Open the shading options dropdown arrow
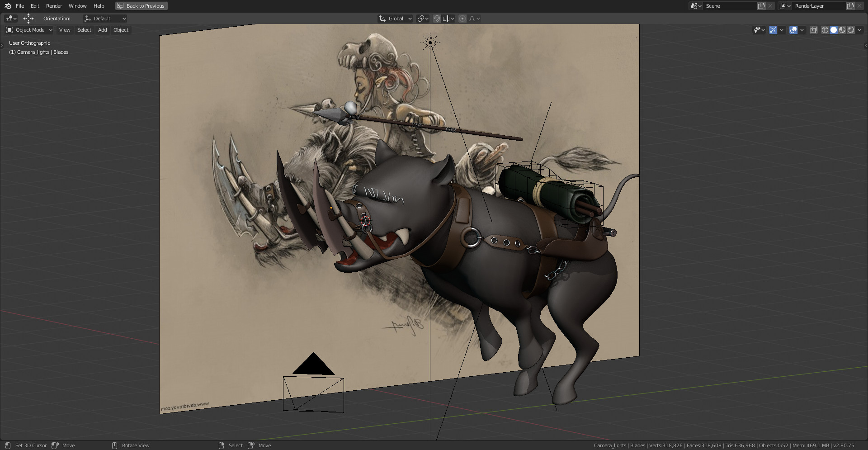 (859, 30)
